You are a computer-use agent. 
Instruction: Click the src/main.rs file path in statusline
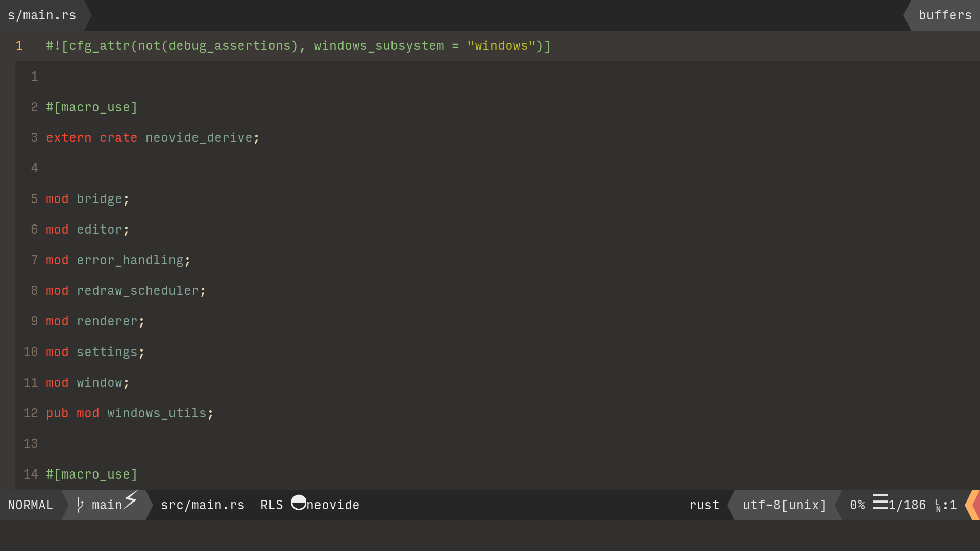(x=203, y=505)
